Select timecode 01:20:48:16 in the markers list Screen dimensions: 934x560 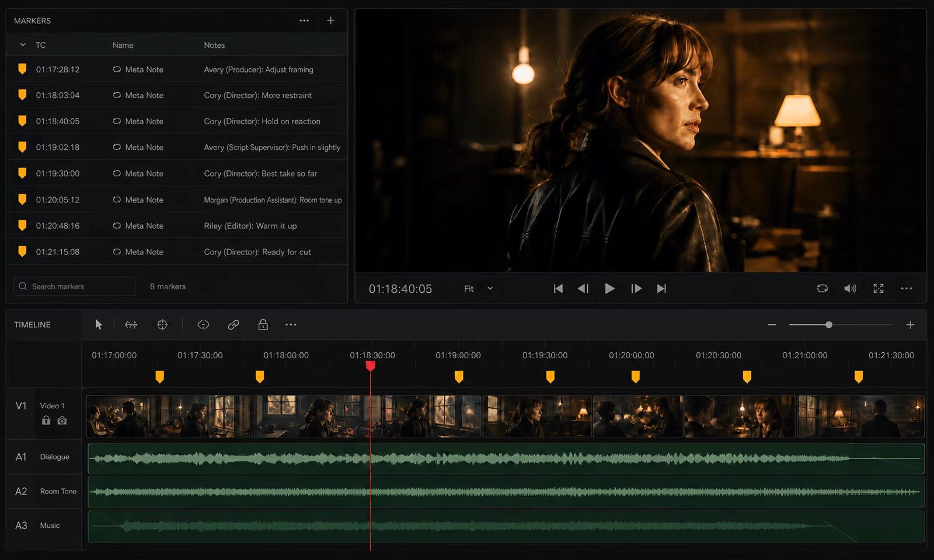tap(58, 226)
